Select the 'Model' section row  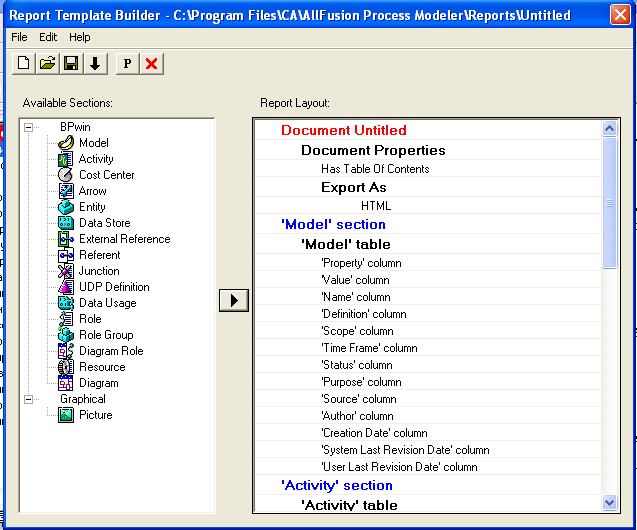pos(428,224)
